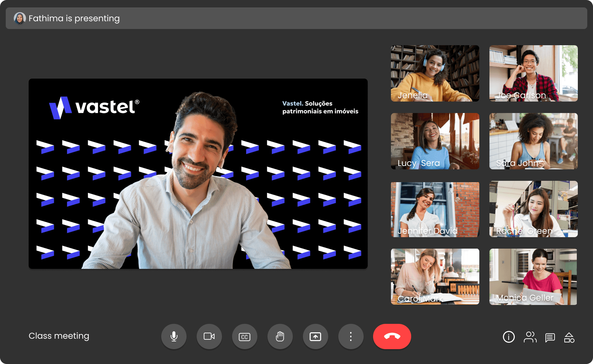Click the presented Vastel slide
Screen dimensions: 593x364
198,174
